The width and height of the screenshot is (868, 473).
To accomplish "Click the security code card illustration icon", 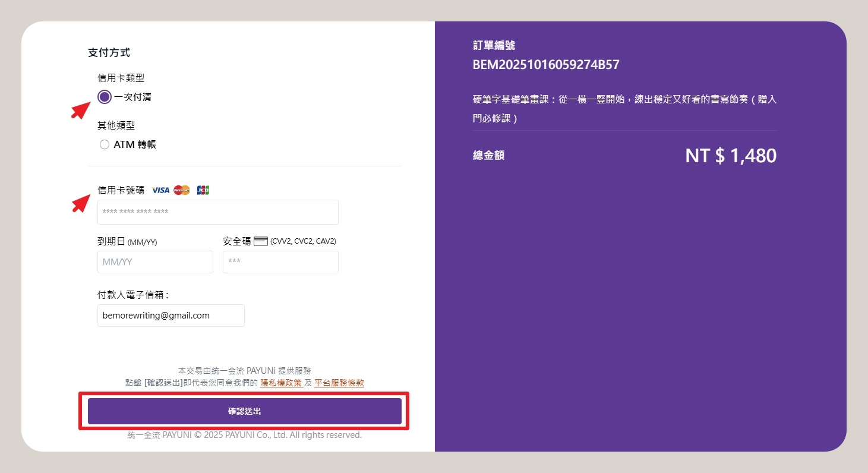I will tap(261, 241).
